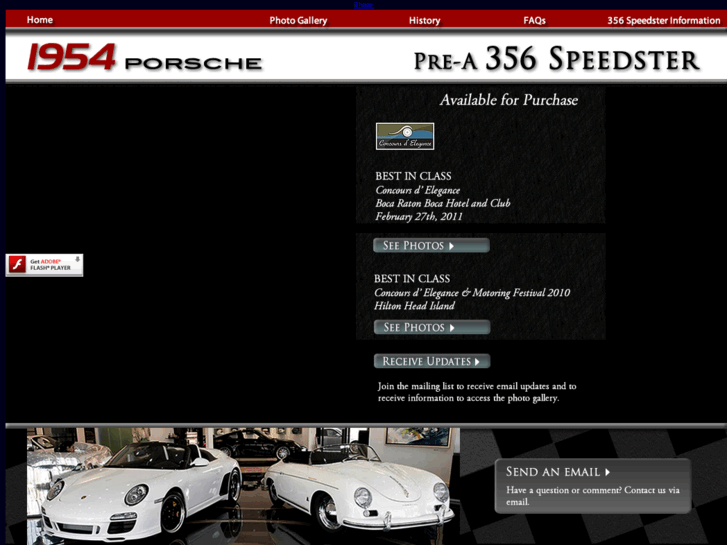The image size is (727, 545).
Task: Click the Send an Email box
Action: (x=593, y=486)
